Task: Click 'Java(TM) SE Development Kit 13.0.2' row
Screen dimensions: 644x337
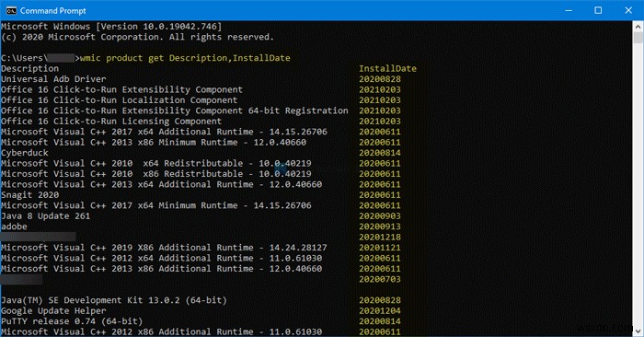Action: point(114,300)
